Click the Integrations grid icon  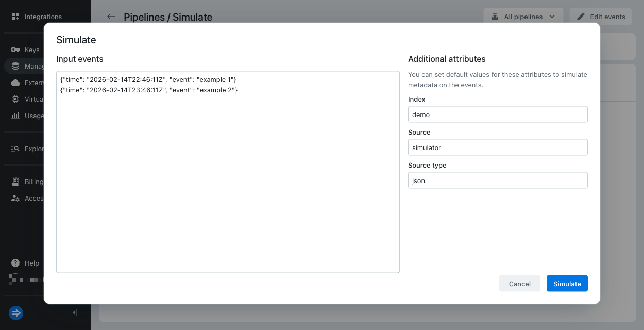pyautogui.click(x=15, y=16)
